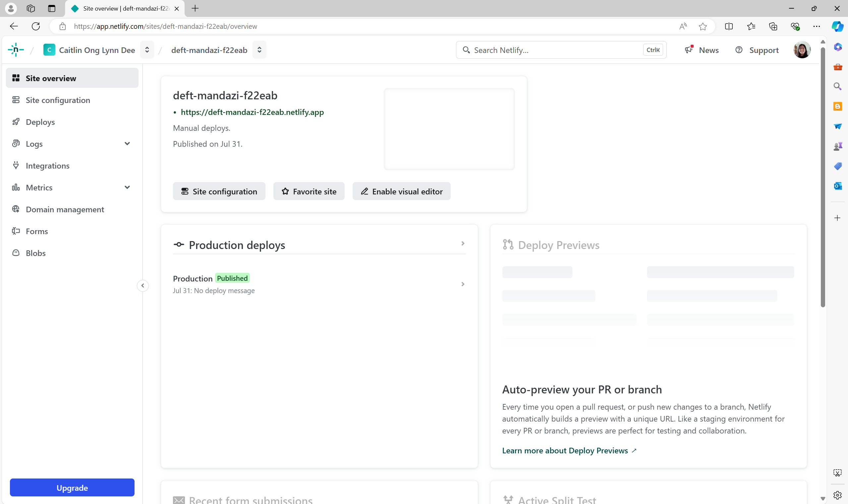Open the orange Blogger sidebar icon
Image resolution: width=848 pixels, height=504 pixels.
(837, 106)
